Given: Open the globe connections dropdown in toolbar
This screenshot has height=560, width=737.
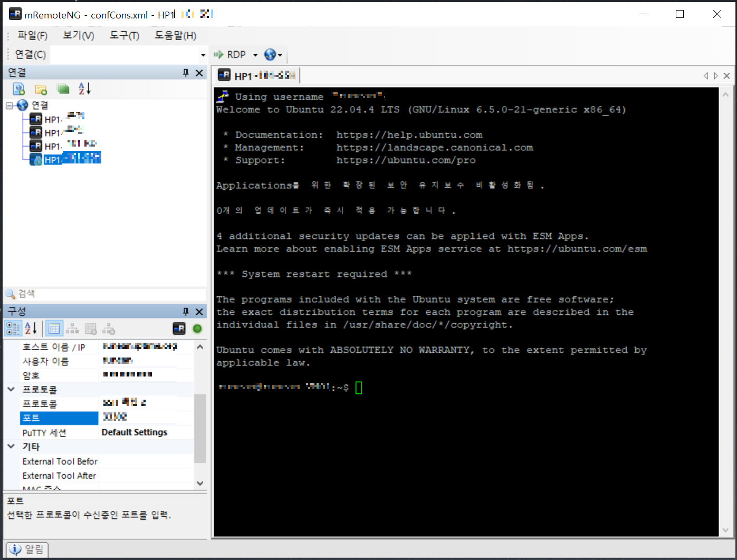Looking at the screenshot, I should pos(273,54).
